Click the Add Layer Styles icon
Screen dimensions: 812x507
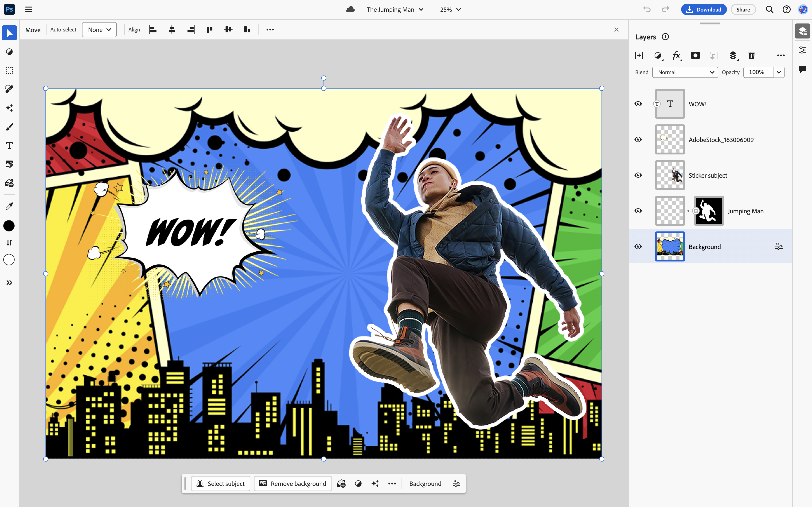click(676, 55)
